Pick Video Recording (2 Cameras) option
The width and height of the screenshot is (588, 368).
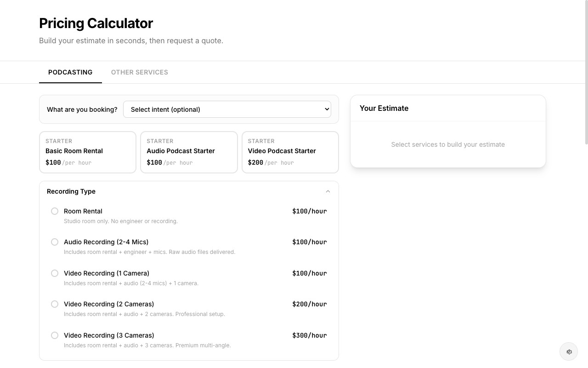(x=55, y=304)
